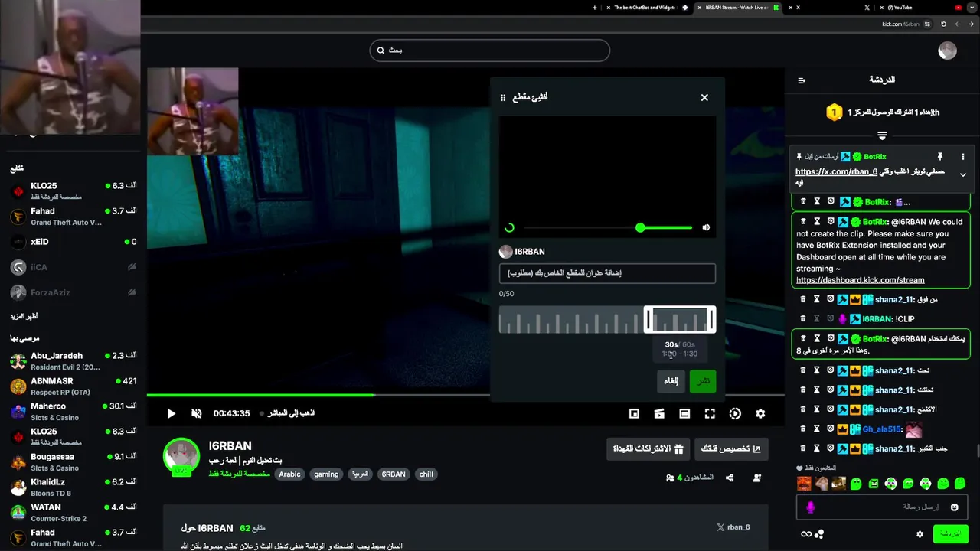The image size is (980, 551).
Task: Ban user on the Gh_ala515 message
Action: 831,429
